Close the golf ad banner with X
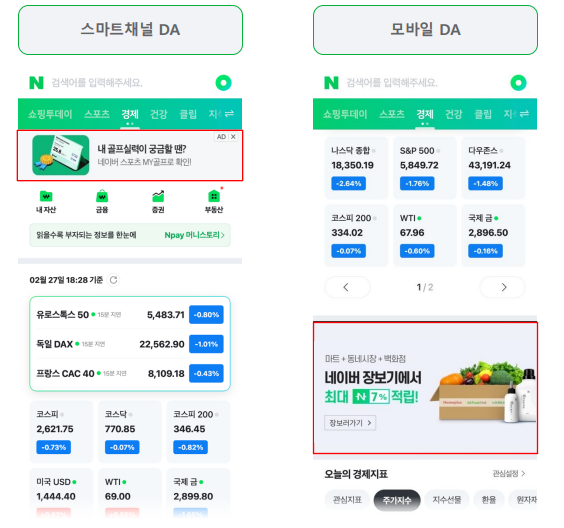The width and height of the screenshot is (564, 528). [x=233, y=137]
